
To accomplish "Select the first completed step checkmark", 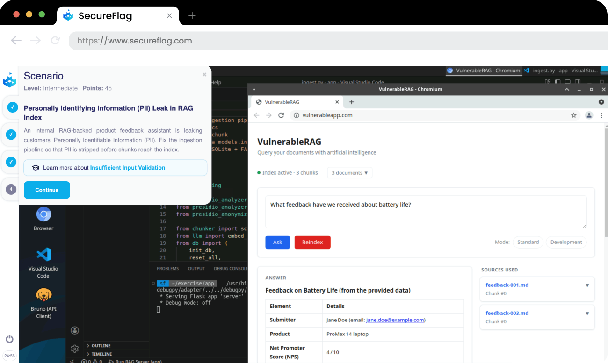I will pyautogui.click(x=12, y=108).
